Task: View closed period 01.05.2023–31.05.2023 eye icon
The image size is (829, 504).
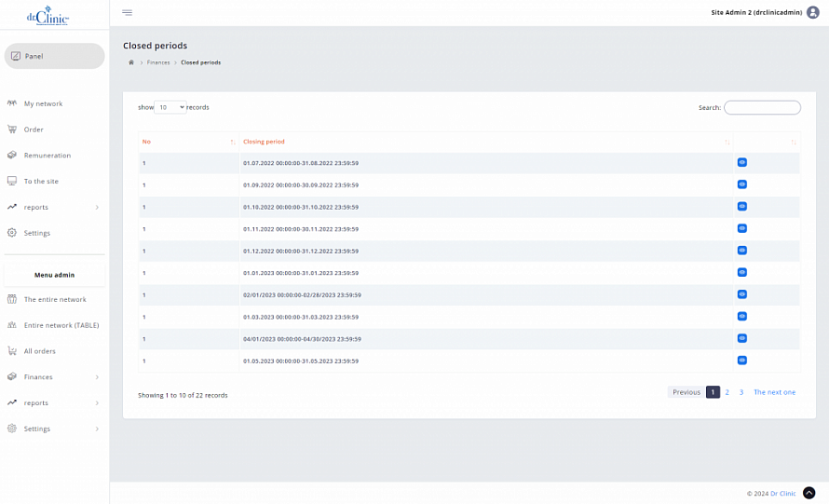Action: (741, 361)
